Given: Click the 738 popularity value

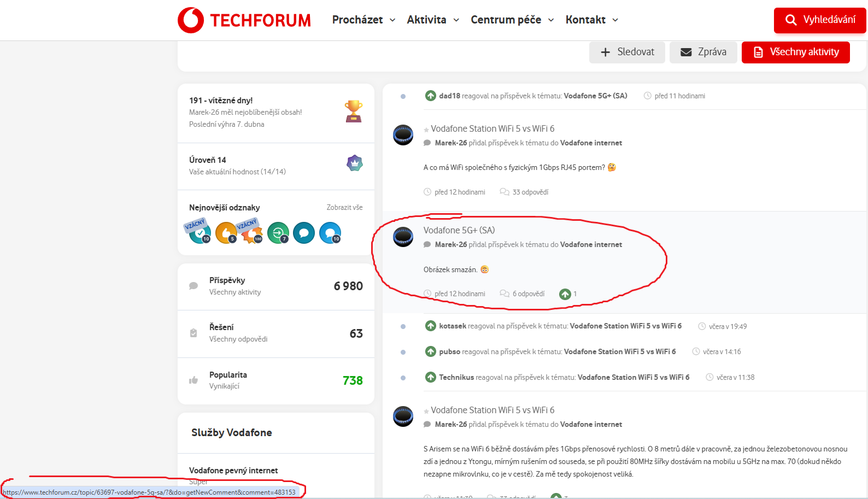Looking at the screenshot, I should click(353, 380).
